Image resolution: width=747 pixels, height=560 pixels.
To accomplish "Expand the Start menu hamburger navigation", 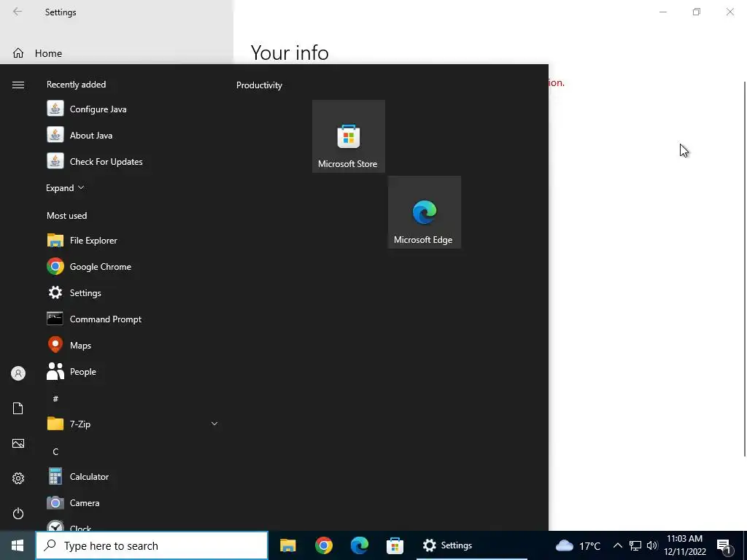I will pyautogui.click(x=18, y=85).
